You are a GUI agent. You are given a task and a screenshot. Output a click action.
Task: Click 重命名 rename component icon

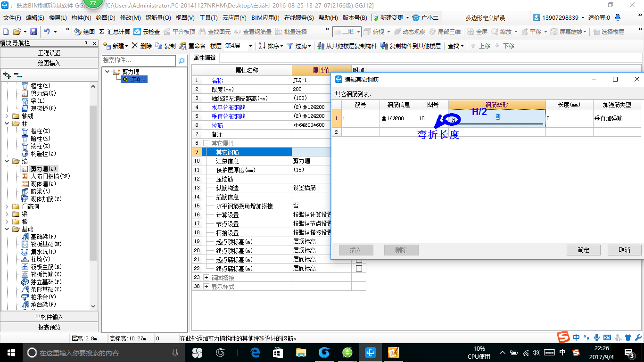click(192, 46)
